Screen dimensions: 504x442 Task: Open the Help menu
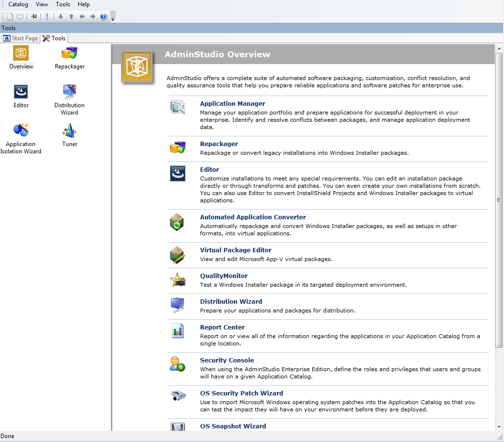coord(84,4)
